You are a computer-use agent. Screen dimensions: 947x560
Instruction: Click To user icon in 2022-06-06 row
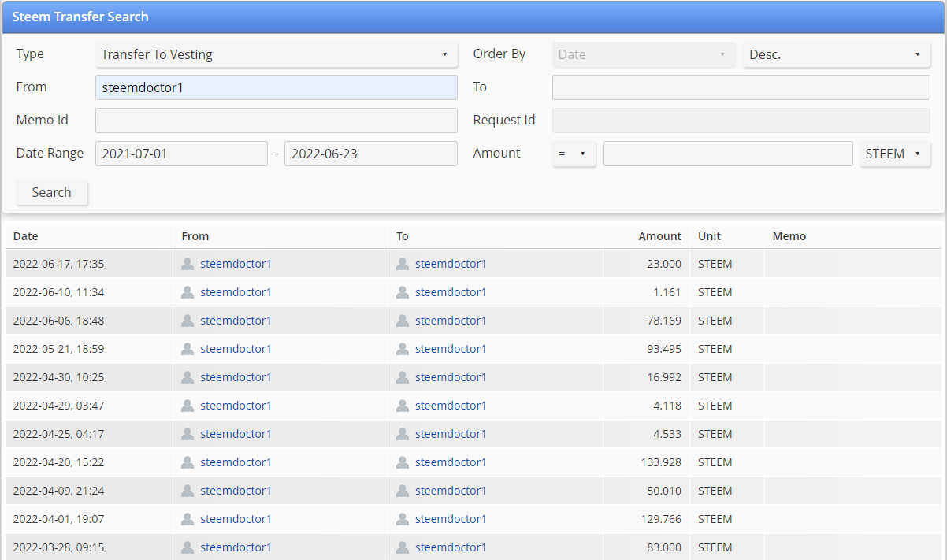tap(403, 321)
